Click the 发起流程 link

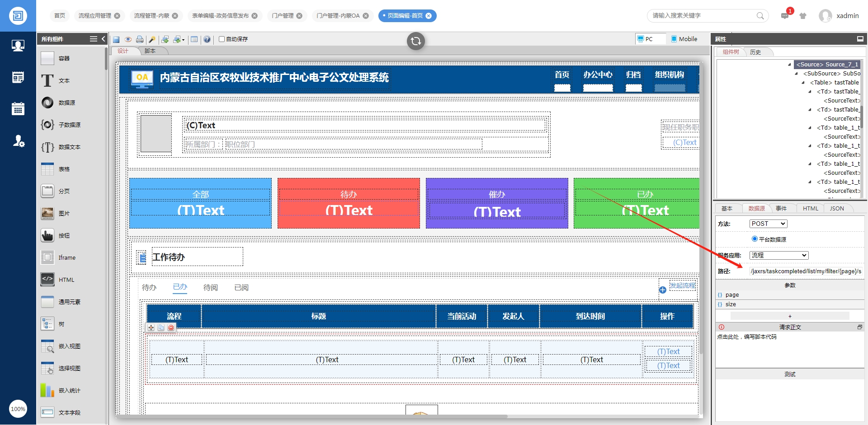[682, 286]
